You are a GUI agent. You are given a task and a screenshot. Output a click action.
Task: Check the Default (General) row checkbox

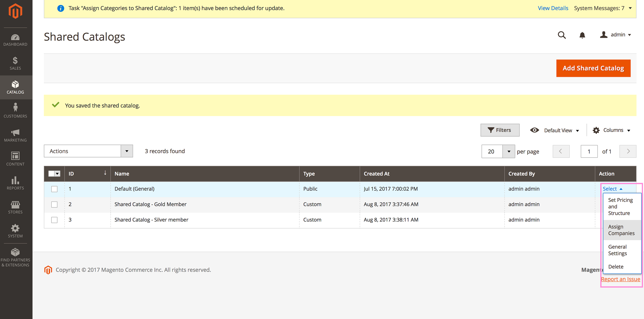point(54,189)
